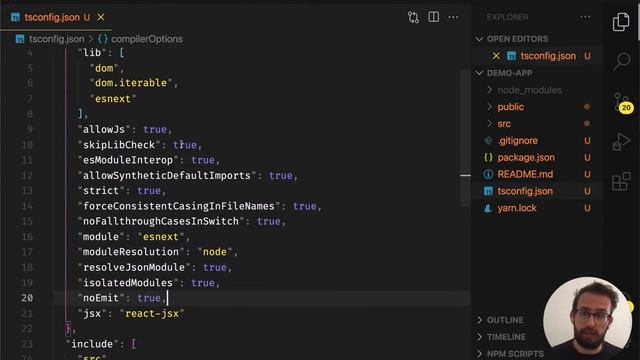
Task: Split the editor to the right
Action: [x=433, y=17]
